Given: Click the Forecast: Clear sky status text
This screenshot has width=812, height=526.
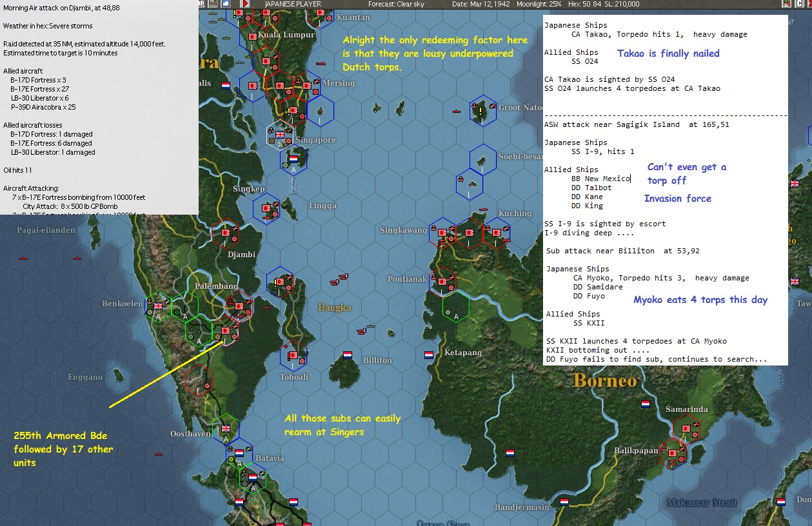Looking at the screenshot, I should coord(396,4).
